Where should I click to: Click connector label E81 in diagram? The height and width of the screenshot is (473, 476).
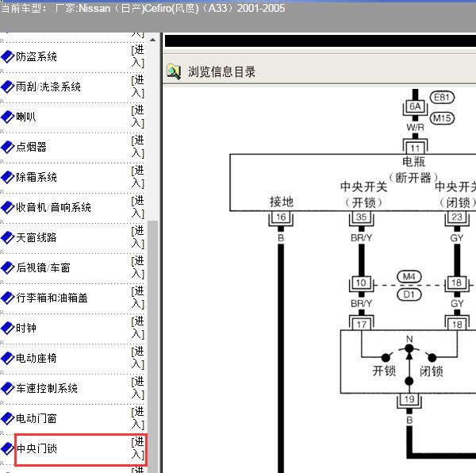coord(442,98)
